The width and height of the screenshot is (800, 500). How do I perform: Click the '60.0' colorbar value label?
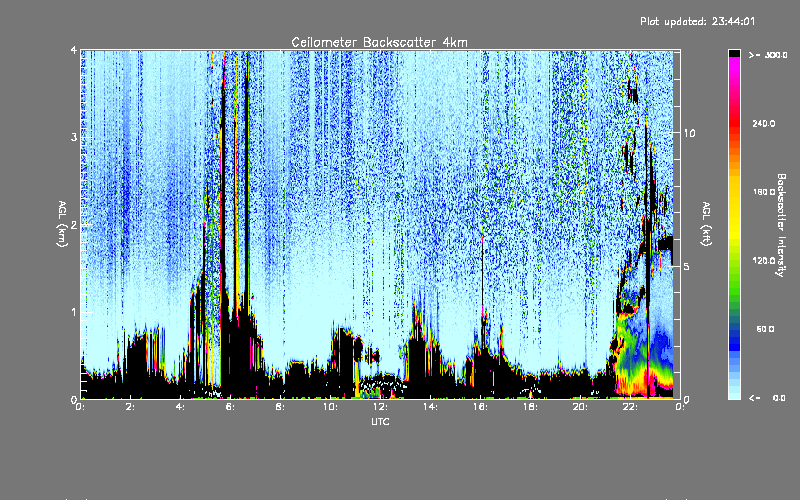765,329
